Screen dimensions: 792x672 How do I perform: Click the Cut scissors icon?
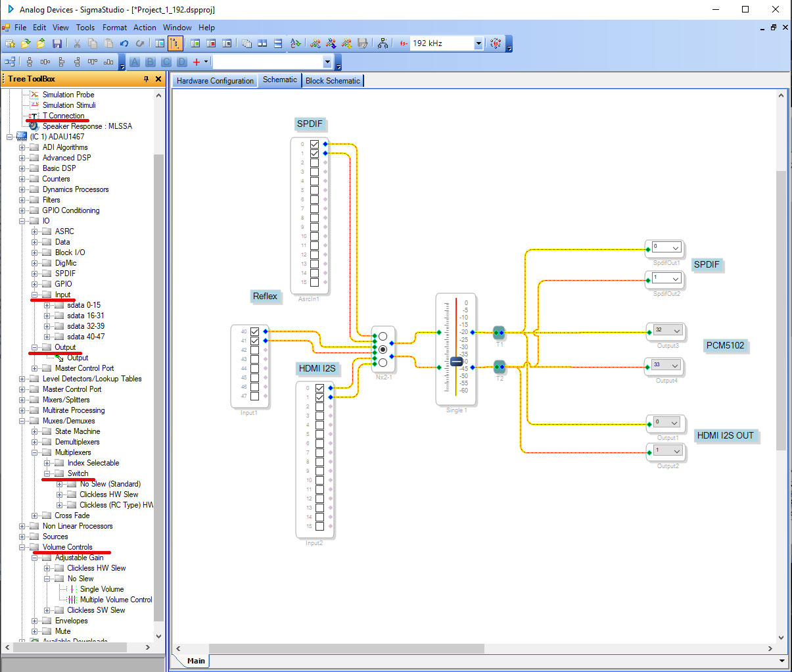coord(77,43)
